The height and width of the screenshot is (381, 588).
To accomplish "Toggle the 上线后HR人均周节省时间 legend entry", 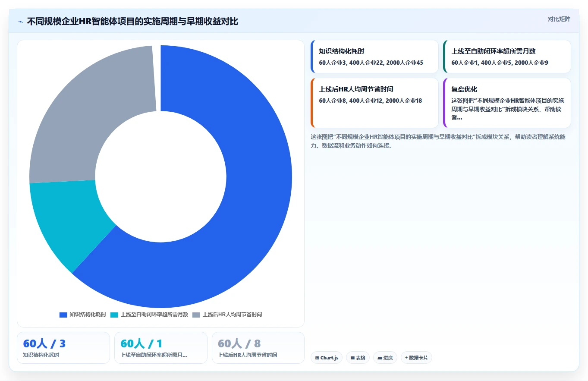I will [227, 315].
